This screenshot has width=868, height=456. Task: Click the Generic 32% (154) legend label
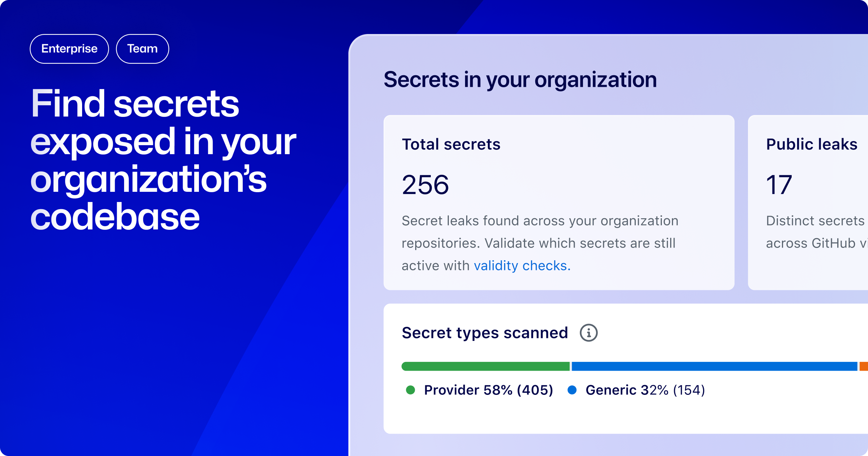(x=645, y=390)
